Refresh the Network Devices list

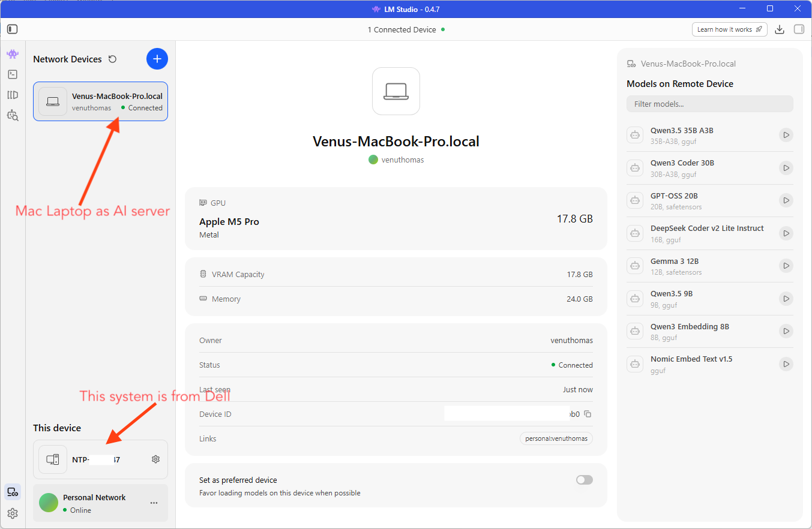pyautogui.click(x=112, y=59)
